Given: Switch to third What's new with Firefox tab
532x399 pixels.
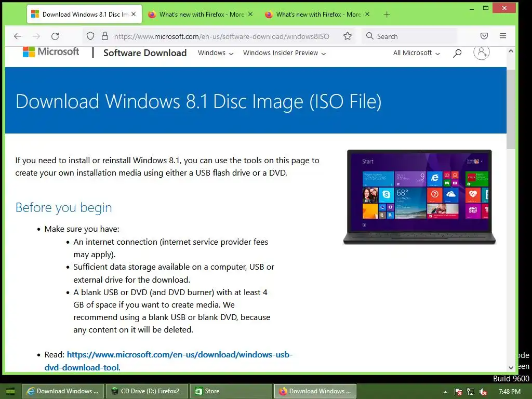Looking at the screenshot, I should pos(318,14).
